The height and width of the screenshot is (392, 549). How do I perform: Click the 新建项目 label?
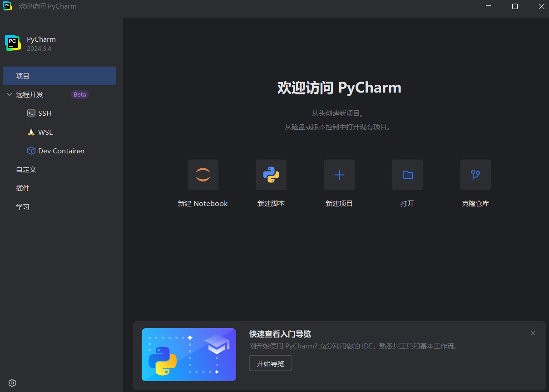tap(339, 204)
